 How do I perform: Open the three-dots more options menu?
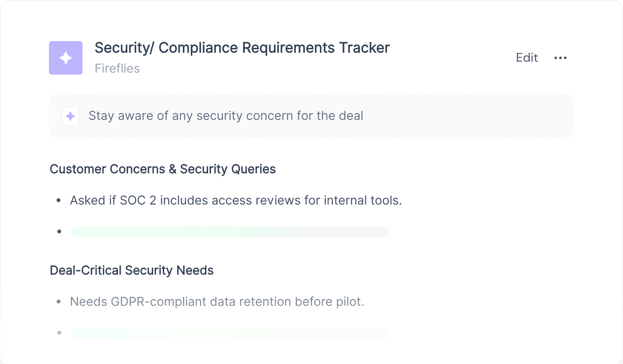[561, 58]
